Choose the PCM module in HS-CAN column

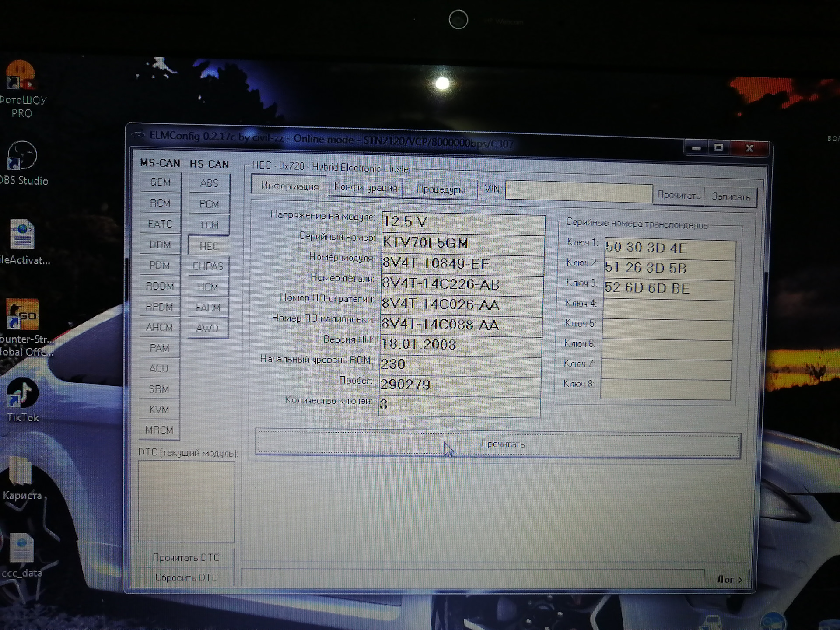[209, 204]
